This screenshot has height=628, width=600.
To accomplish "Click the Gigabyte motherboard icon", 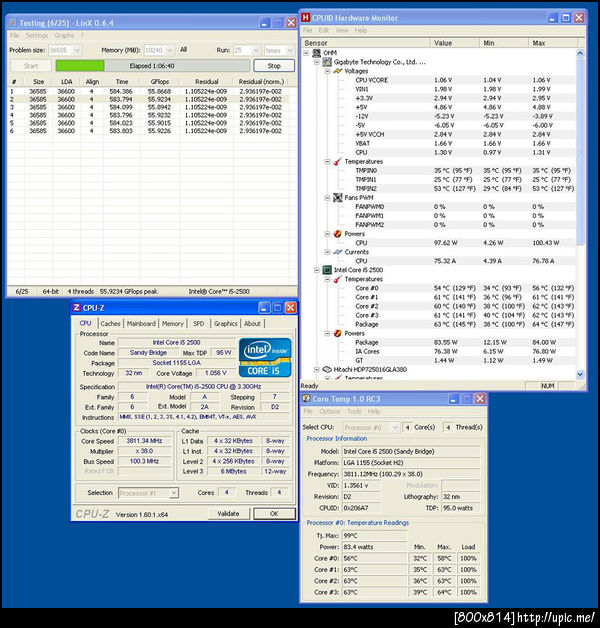I will 327,62.
